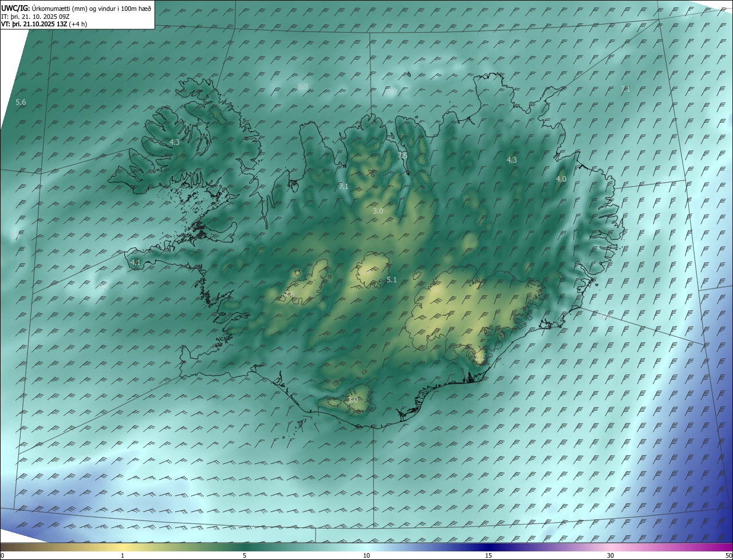This screenshot has height=560, width=733.
Task: Click the colorbar tick label 1
Action: [x=123, y=556]
